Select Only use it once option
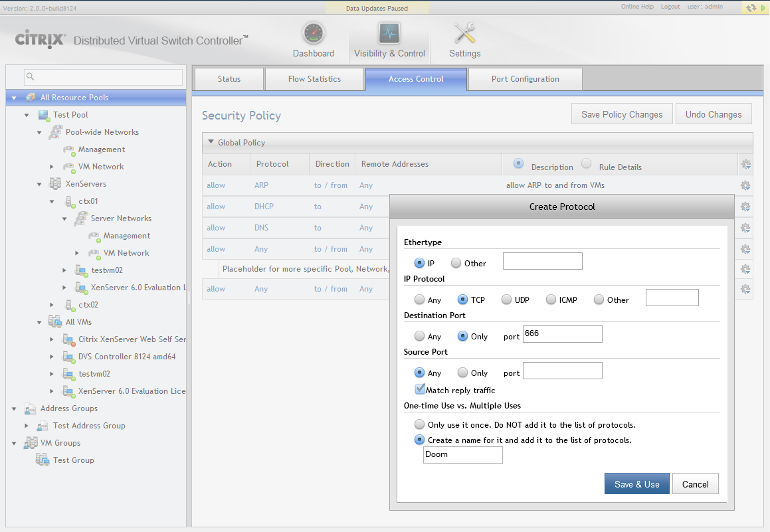 pyautogui.click(x=419, y=424)
